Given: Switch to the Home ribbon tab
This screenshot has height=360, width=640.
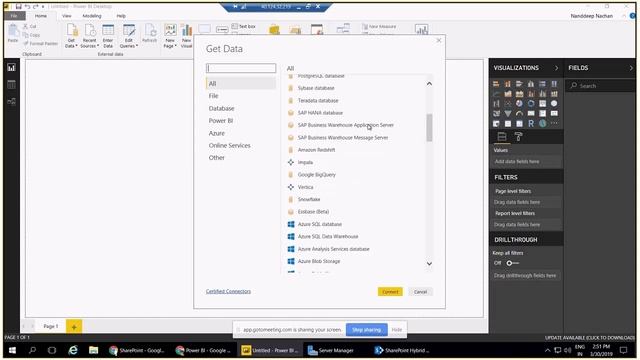Looking at the screenshot, I should (40, 16).
